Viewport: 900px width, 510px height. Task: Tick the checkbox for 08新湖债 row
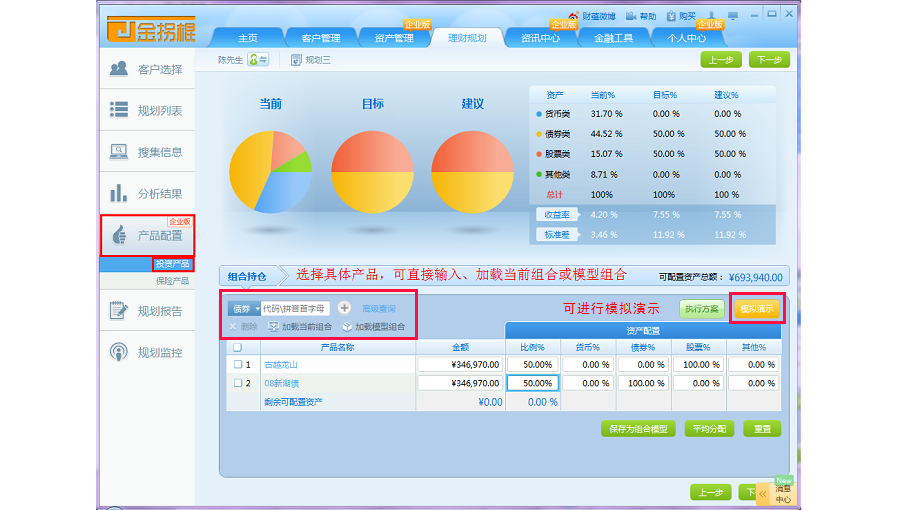pos(237,383)
